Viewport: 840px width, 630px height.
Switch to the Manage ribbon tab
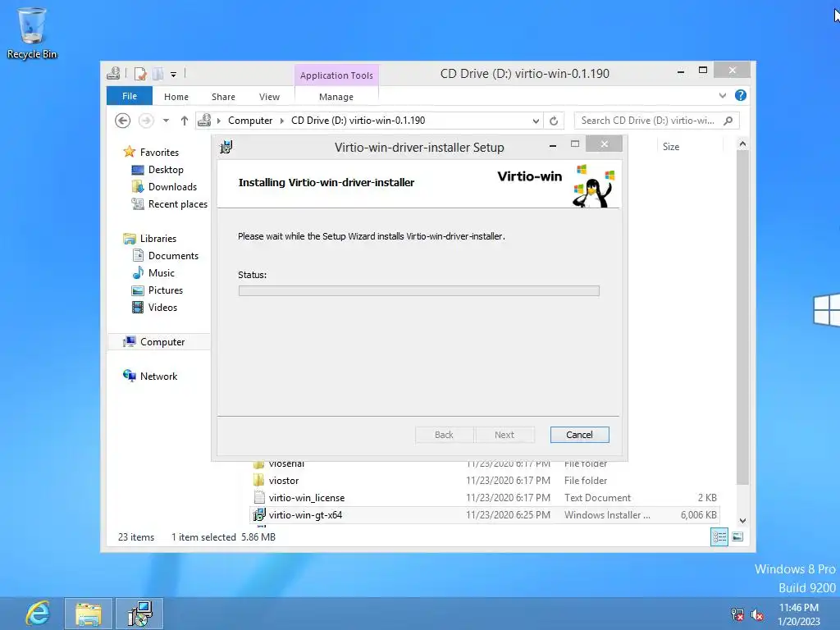[x=336, y=97]
